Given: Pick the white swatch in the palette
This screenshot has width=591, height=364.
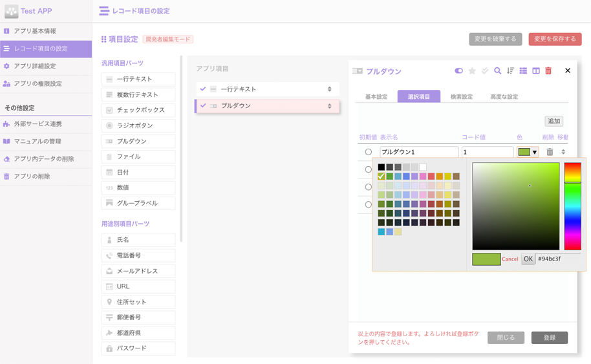Looking at the screenshot, I should pyautogui.click(x=423, y=167).
